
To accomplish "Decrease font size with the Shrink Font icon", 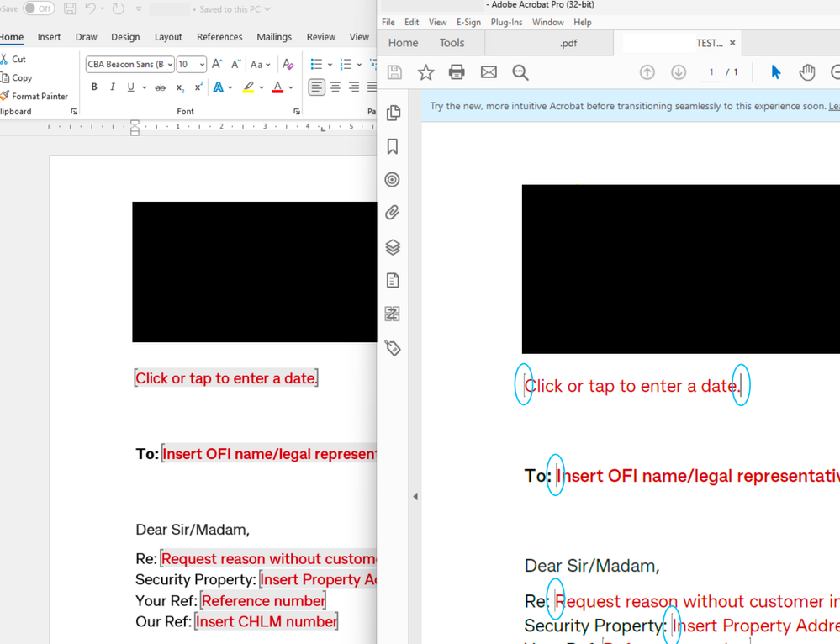I will 235,64.
